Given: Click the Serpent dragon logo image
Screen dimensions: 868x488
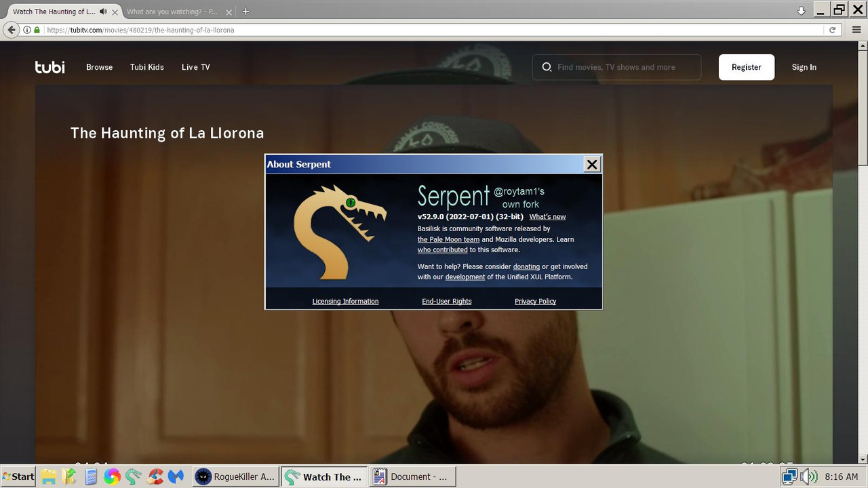Looking at the screenshot, I should (x=339, y=231).
